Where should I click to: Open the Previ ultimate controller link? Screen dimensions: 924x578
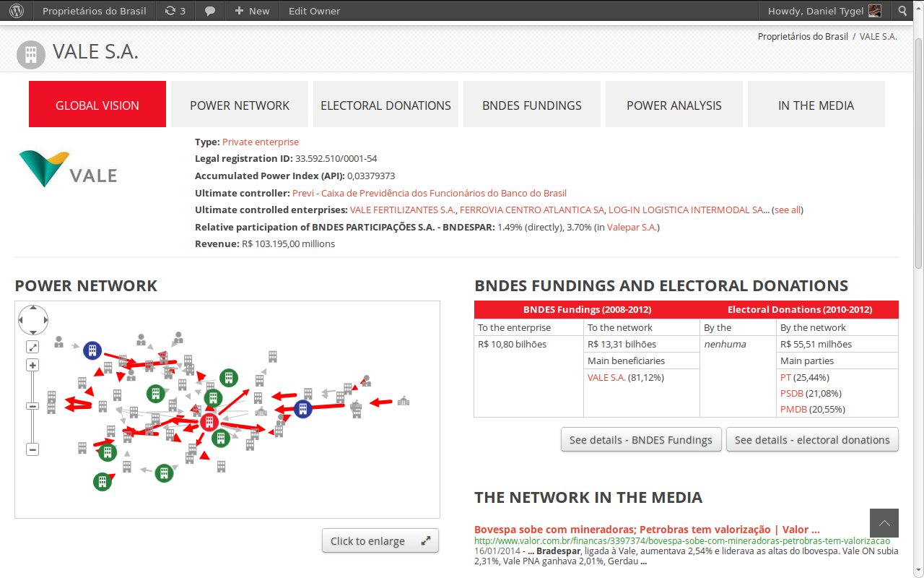coord(430,194)
